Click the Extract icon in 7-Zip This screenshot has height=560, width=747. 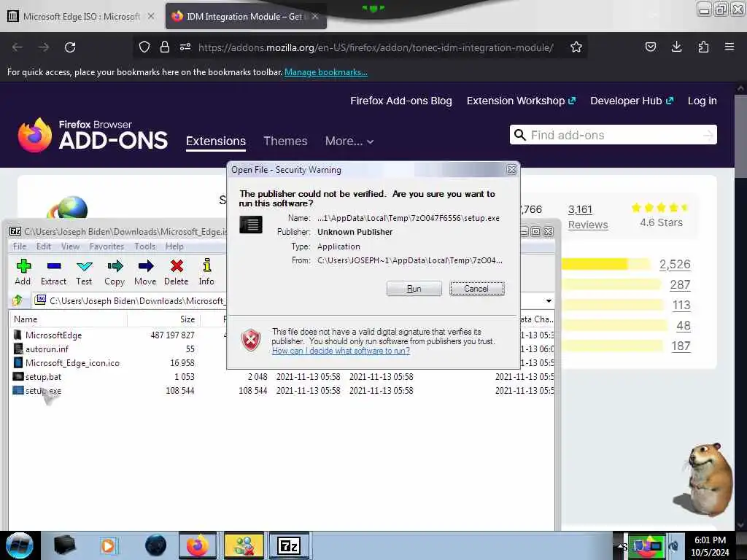pos(53,272)
